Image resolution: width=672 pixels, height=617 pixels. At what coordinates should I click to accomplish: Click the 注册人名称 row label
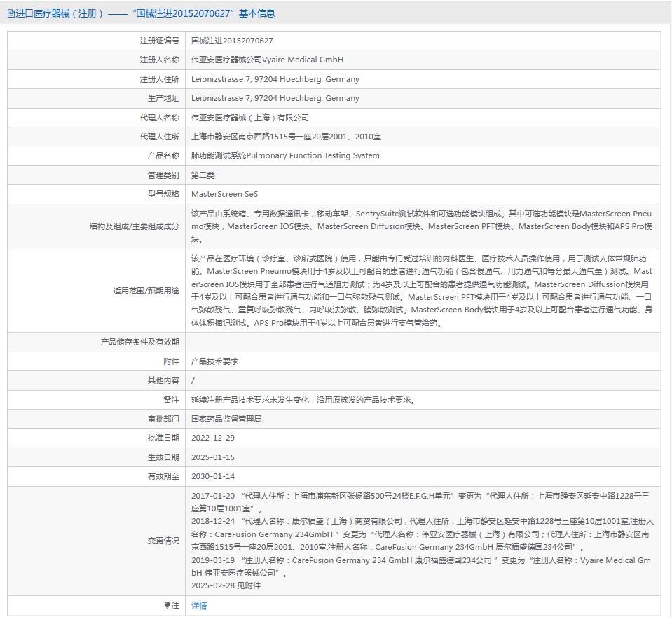click(x=158, y=60)
